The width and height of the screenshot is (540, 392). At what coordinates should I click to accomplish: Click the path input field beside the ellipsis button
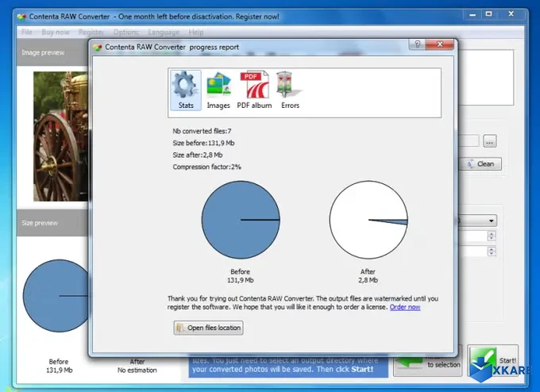tap(469, 141)
